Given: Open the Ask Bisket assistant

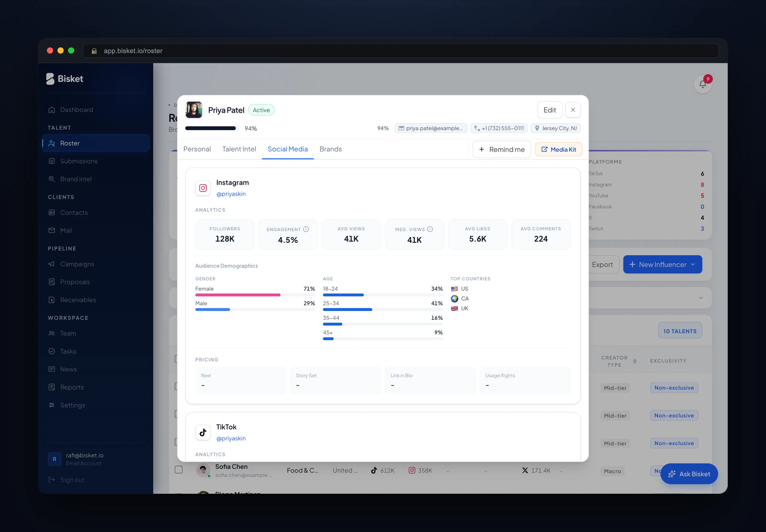Looking at the screenshot, I should point(689,474).
